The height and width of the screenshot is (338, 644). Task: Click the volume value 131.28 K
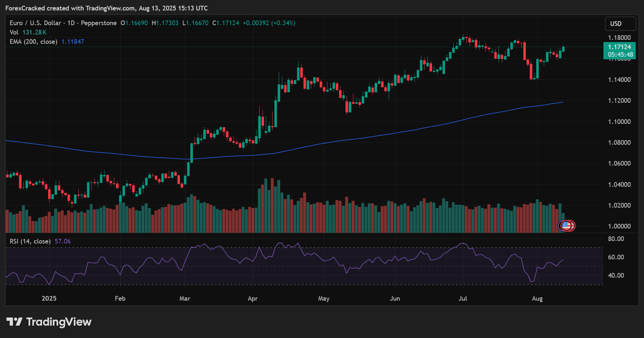point(34,32)
